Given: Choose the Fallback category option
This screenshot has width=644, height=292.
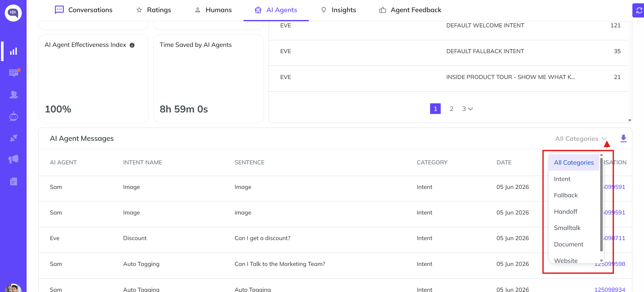Looking at the screenshot, I should [574, 195].
